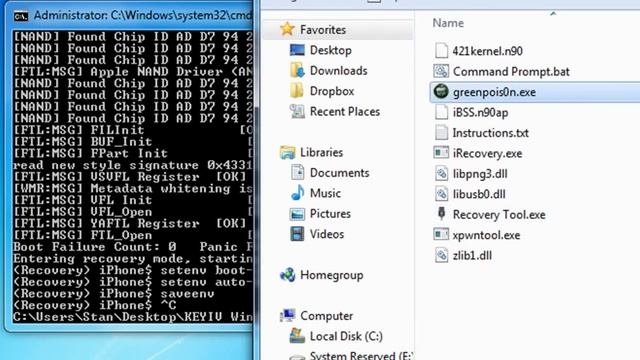Viewport: 640px width, 360px height.
Task: Open Favorites in the navigation pane
Action: 323,30
